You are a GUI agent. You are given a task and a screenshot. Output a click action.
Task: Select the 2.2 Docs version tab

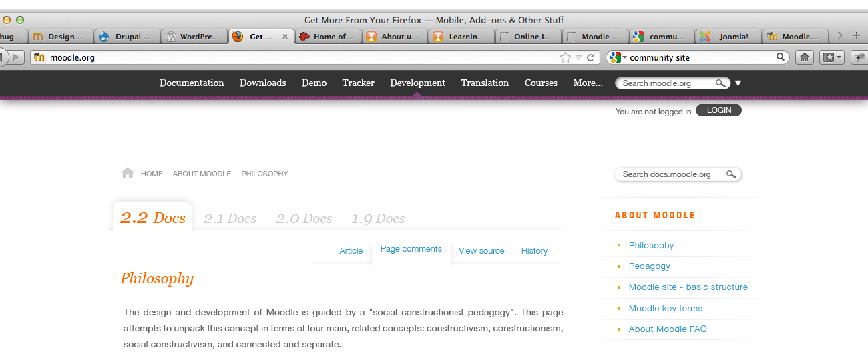[153, 218]
